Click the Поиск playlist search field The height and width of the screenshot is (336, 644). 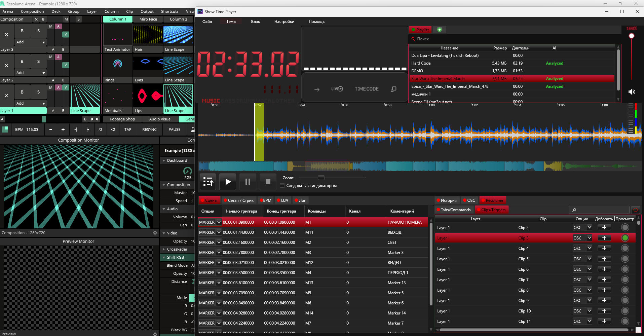515,39
